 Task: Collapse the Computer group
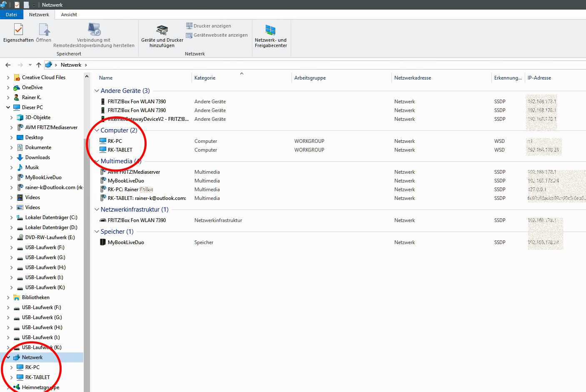(97, 130)
